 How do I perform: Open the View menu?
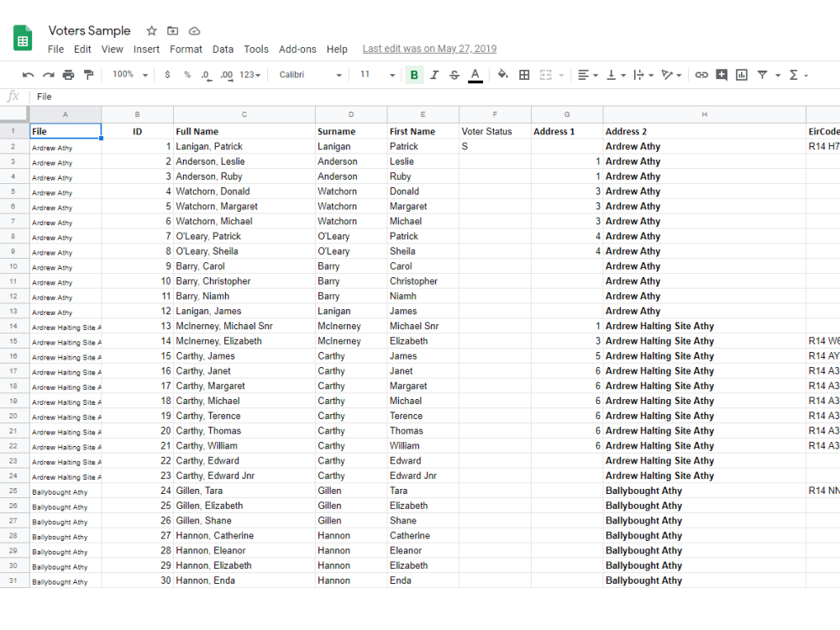112,50
